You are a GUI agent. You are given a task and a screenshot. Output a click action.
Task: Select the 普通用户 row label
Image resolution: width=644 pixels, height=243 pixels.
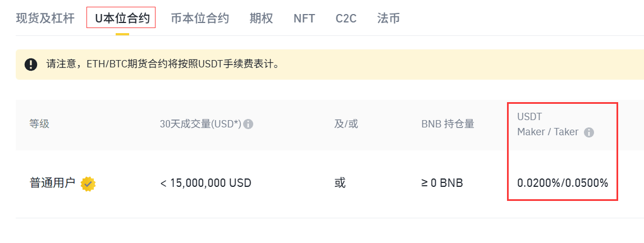[x=52, y=183]
